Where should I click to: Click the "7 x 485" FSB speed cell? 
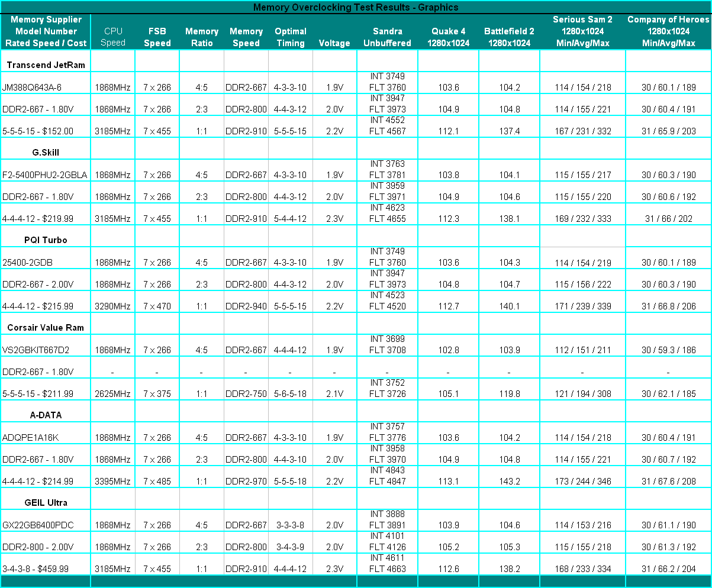coord(157,481)
